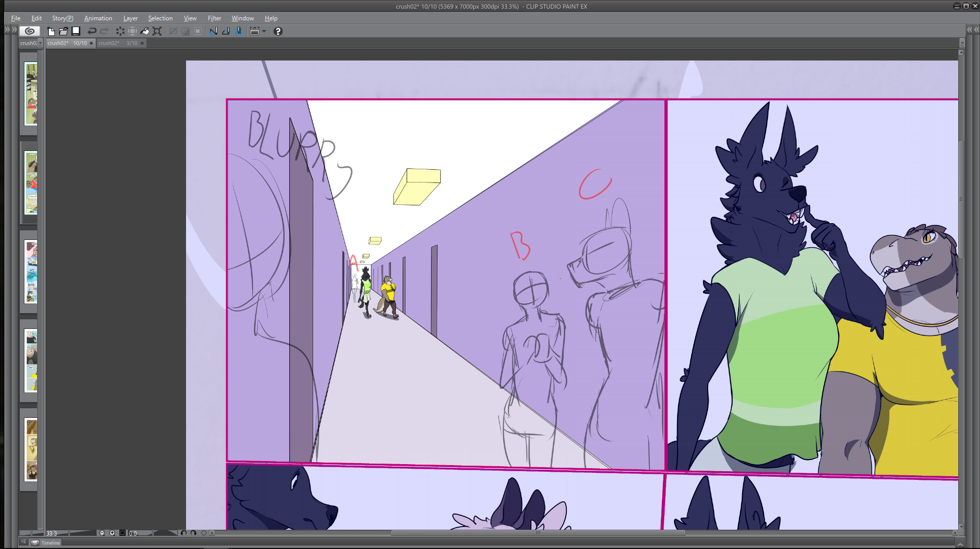
Task: Click the Save icon in toolbar
Action: click(76, 31)
